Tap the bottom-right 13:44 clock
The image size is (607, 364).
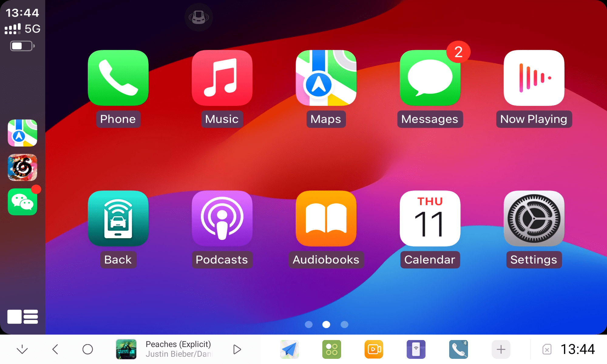[578, 349]
